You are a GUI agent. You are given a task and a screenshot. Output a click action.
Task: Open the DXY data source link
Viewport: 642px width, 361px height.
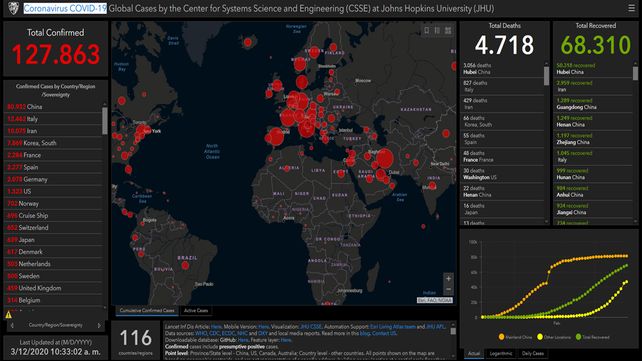tap(263, 334)
